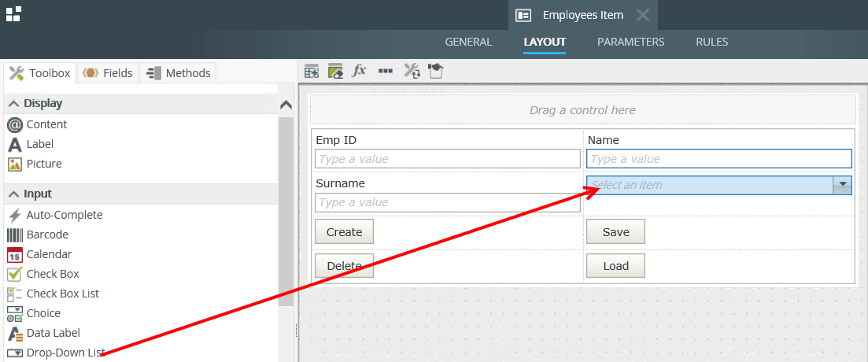
Task: Select the Data Label control icon
Action: tap(14, 333)
